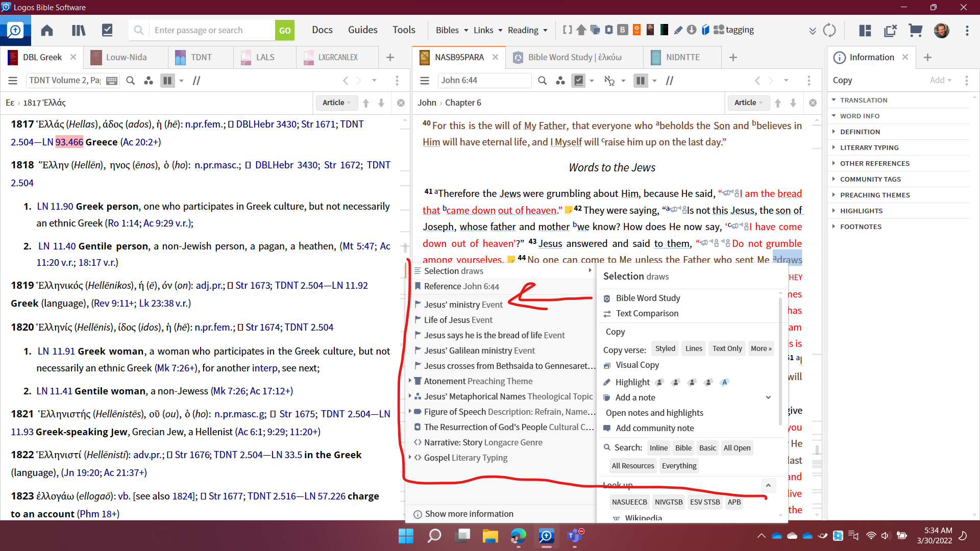The height and width of the screenshot is (551, 980).
Task: Click the gray B shortcut icon
Action: pyautogui.click(x=623, y=30)
